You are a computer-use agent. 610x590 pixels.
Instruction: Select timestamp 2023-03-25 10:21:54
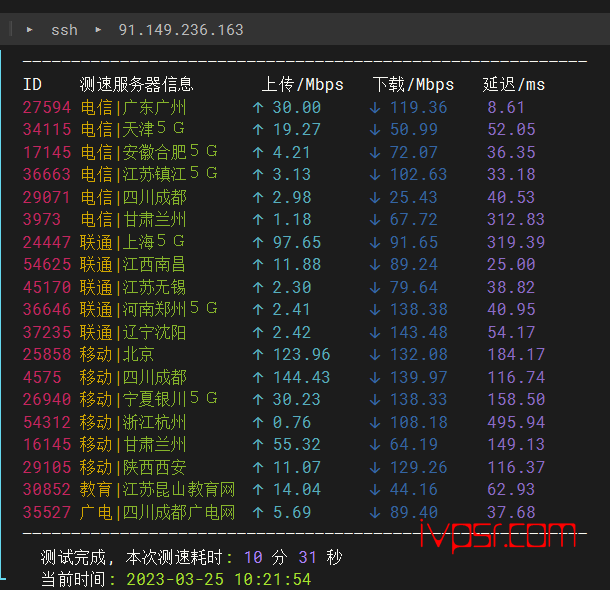(219, 579)
